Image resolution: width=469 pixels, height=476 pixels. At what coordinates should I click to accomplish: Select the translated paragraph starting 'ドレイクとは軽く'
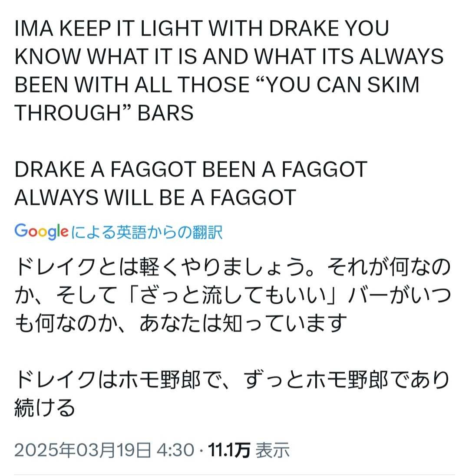pyautogui.click(x=233, y=295)
